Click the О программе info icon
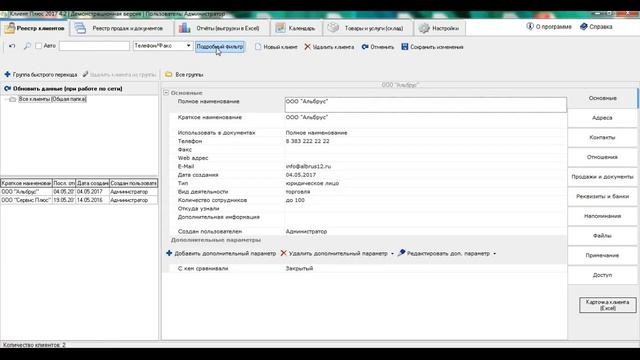Screen dimensions: 640x360 coord(530,27)
